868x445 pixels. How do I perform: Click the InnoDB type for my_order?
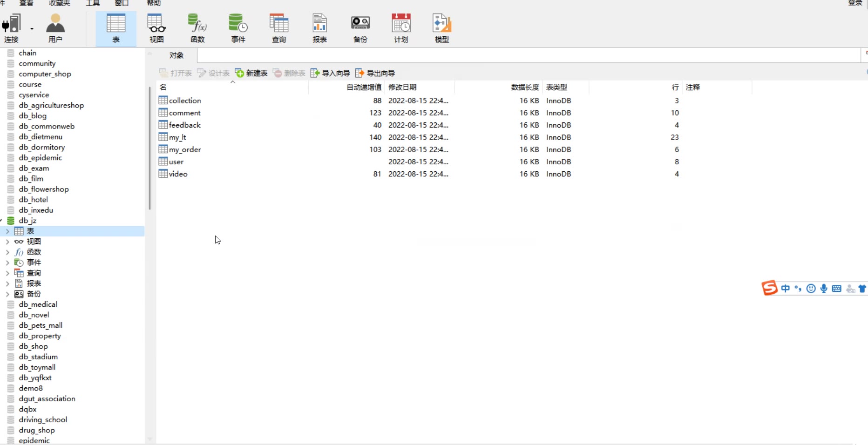(x=558, y=149)
